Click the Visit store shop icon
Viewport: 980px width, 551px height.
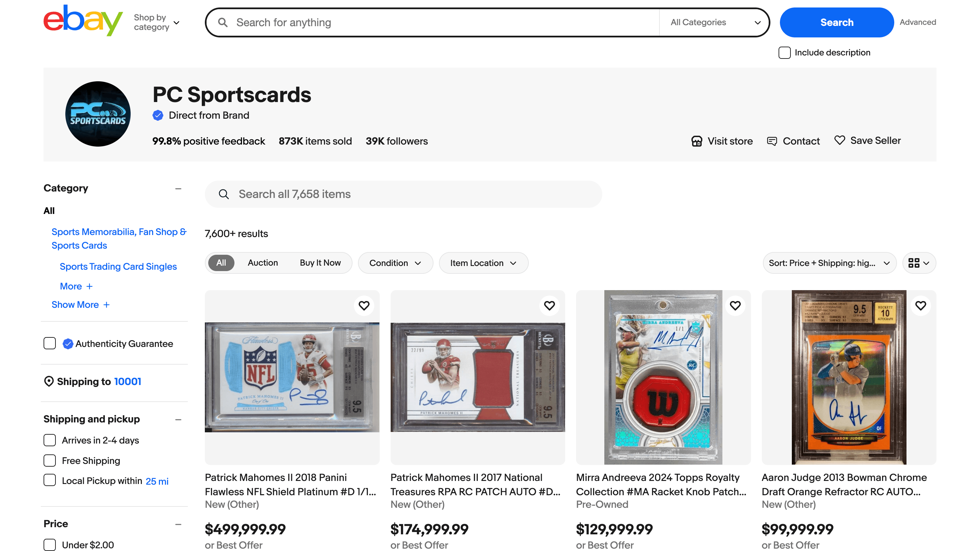(x=697, y=141)
